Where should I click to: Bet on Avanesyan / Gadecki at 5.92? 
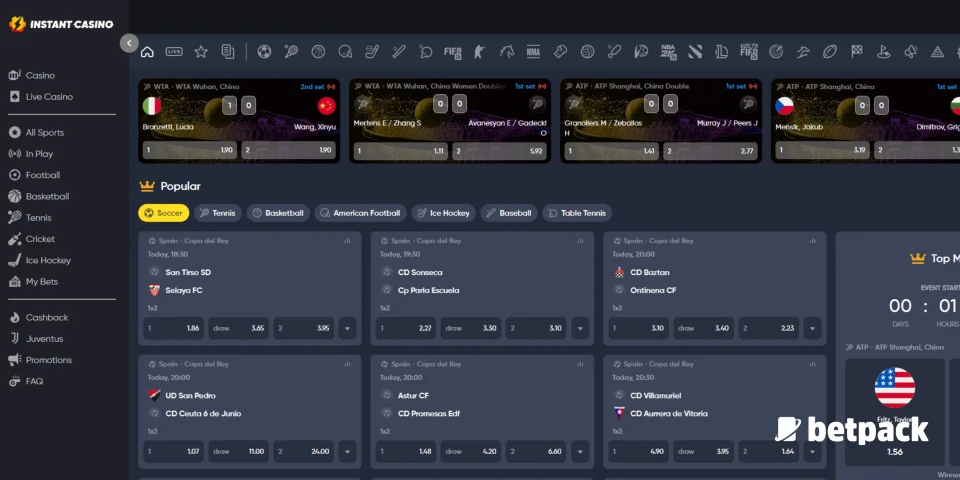[x=500, y=151]
